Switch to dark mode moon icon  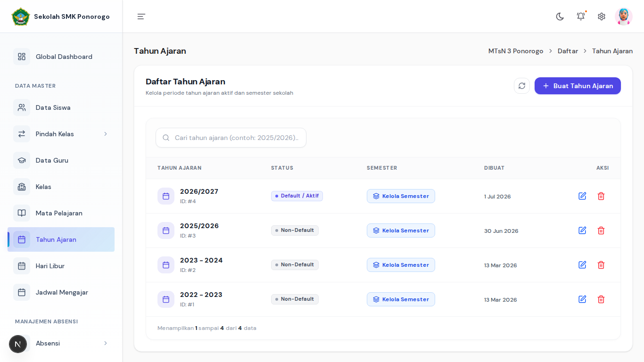click(x=560, y=16)
